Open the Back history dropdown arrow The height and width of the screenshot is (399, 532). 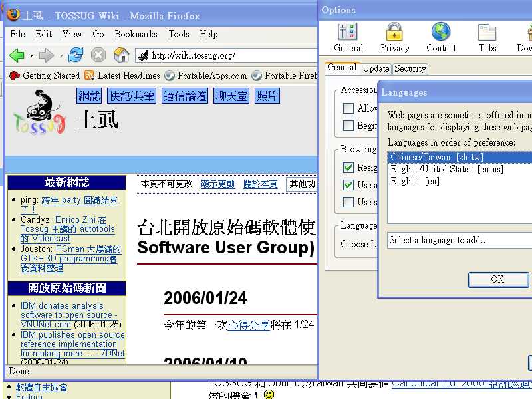click(31, 55)
